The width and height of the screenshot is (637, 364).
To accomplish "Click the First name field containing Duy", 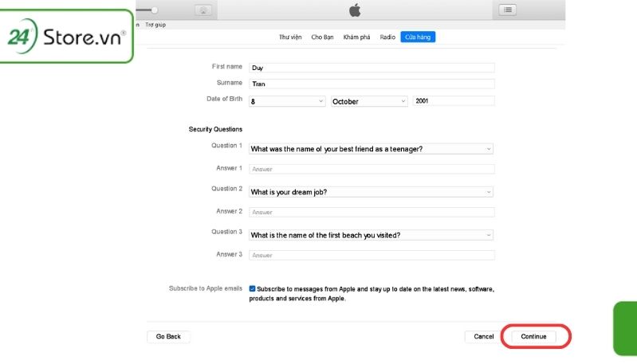I will click(x=372, y=68).
